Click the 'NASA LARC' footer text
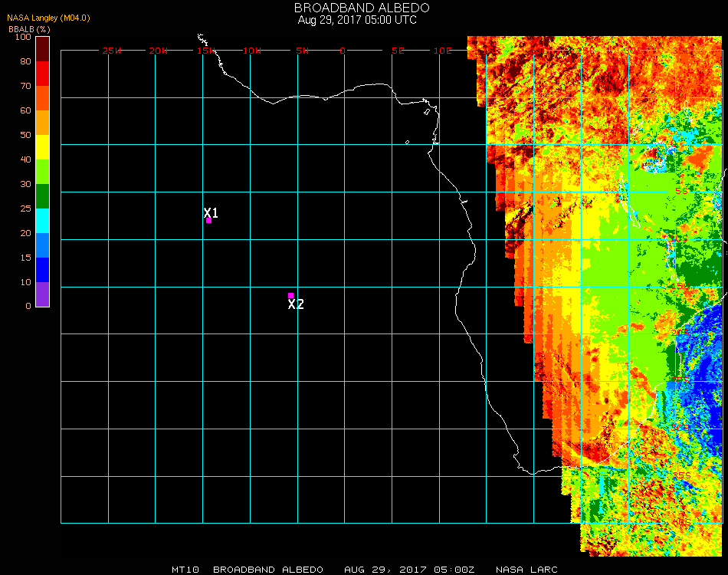Image resolution: width=728 pixels, height=575 pixels. 526,570
